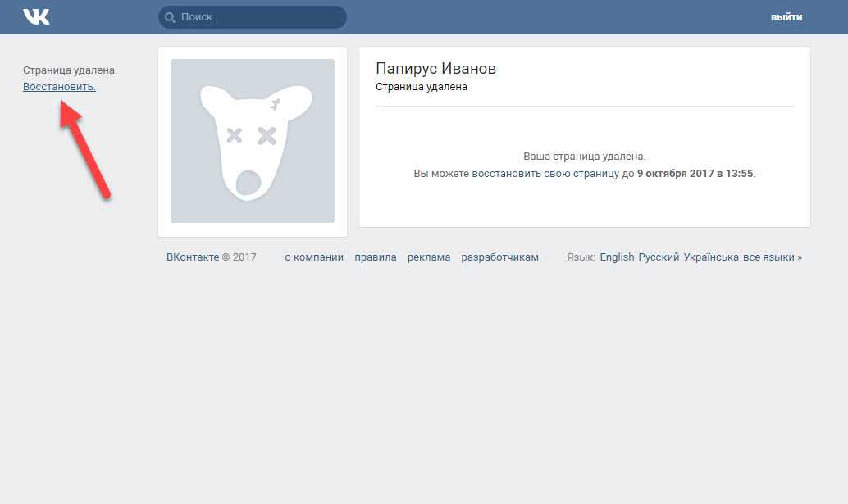This screenshot has height=504, width=848.
Task: Click the Восстановить link in sidebar
Action: pyautogui.click(x=60, y=86)
